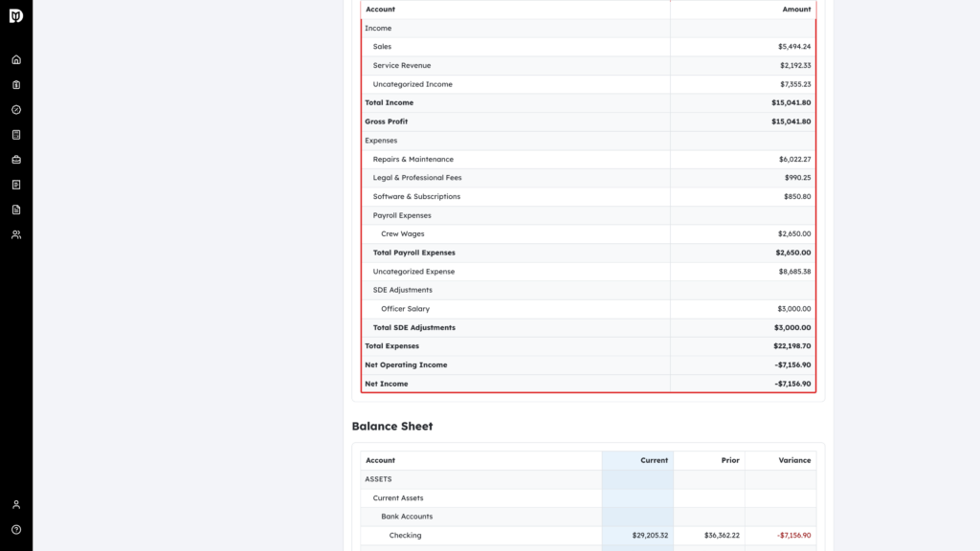Image resolution: width=980 pixels, height=551 pixels.
Task: Open the receipt note icon in sidebar
Action: coord(16,185)
